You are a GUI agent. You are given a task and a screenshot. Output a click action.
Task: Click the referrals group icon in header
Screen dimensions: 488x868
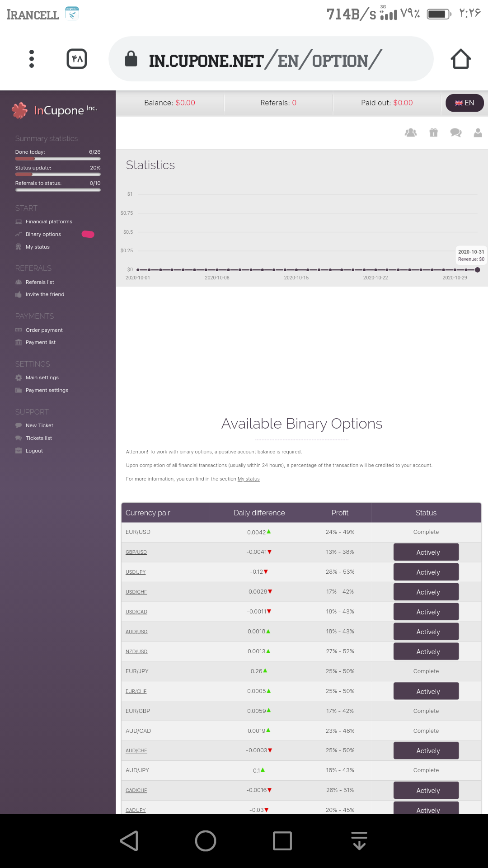tap(411, 132)
